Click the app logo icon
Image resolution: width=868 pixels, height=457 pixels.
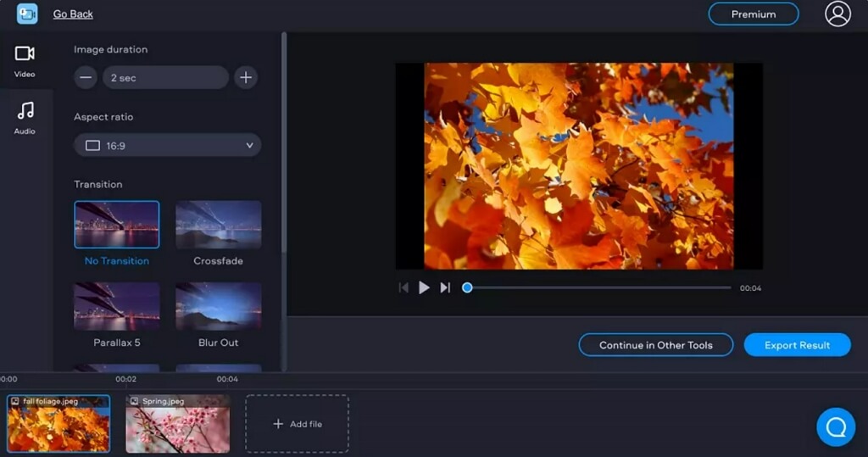tap(27, 14)
